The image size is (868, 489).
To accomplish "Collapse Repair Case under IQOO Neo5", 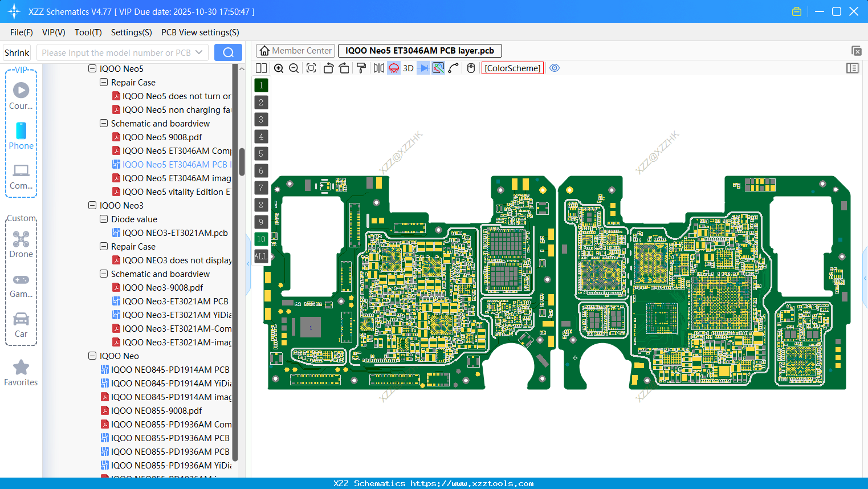I will [x=104, y=83].
